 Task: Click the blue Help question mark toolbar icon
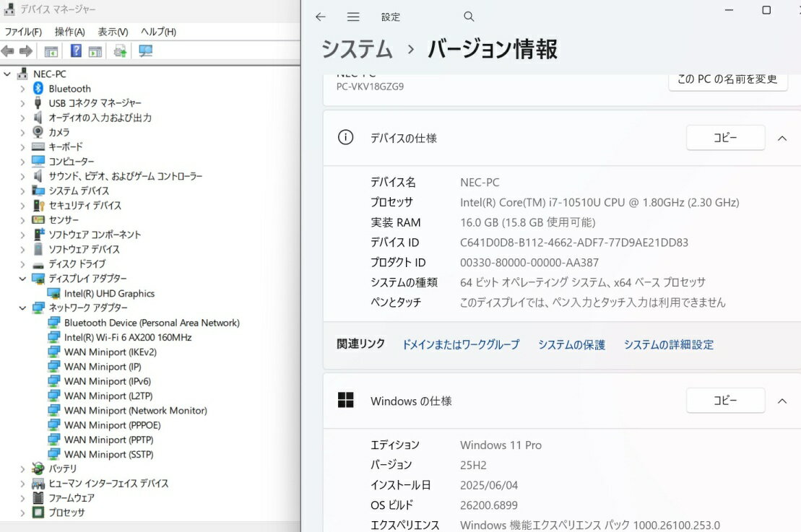[x=76, y=51]
